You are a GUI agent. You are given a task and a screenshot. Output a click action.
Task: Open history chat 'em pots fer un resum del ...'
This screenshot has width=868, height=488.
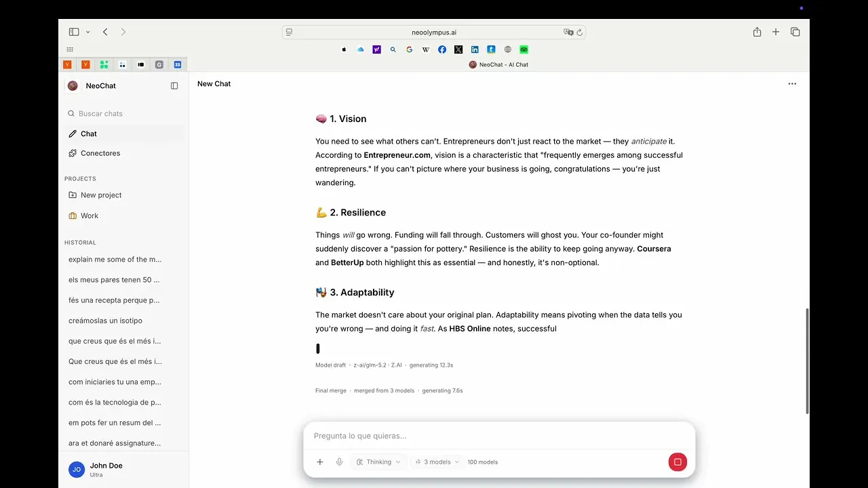[115, 422]
